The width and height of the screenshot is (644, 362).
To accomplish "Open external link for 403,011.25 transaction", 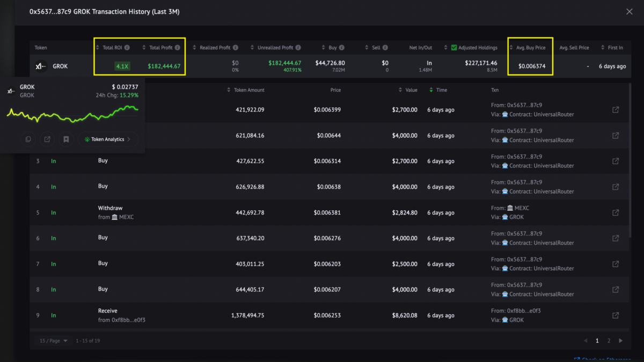I will point(616,264).
